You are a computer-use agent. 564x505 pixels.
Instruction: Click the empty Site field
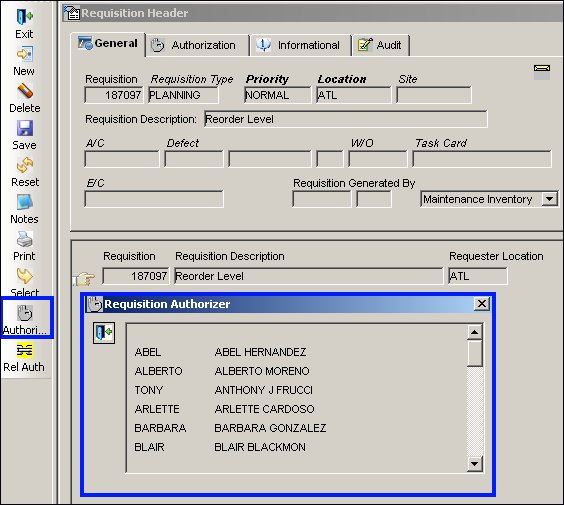pos(434,95)
